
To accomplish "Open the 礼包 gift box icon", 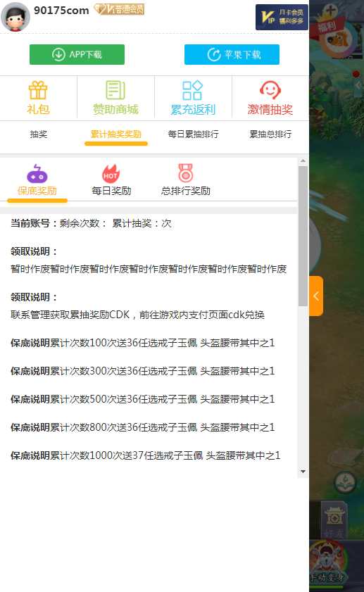I will click(x=38, y=98).
